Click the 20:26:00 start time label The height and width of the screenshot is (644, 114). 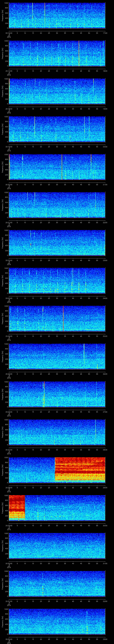click(9, 412)
